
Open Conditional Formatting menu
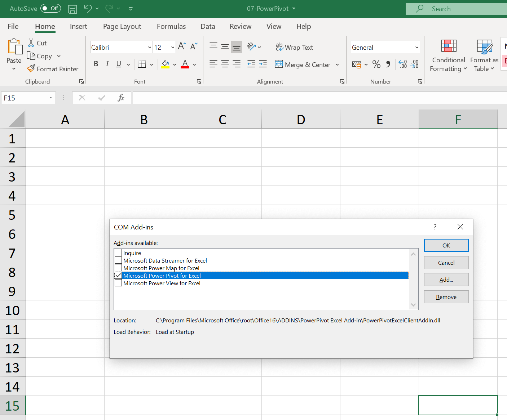(x=449, y=56)
